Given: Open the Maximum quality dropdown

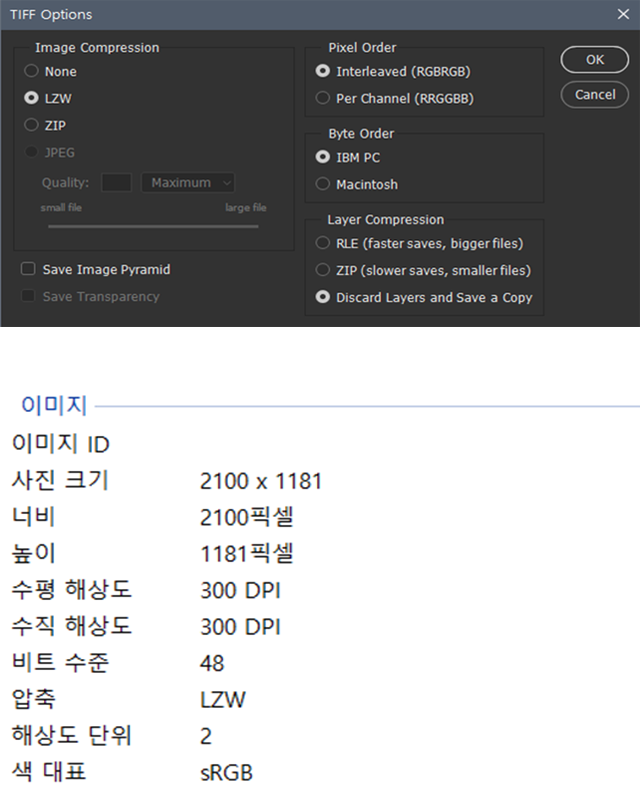Looking at the screenshot, I should [x=188, y=183].
